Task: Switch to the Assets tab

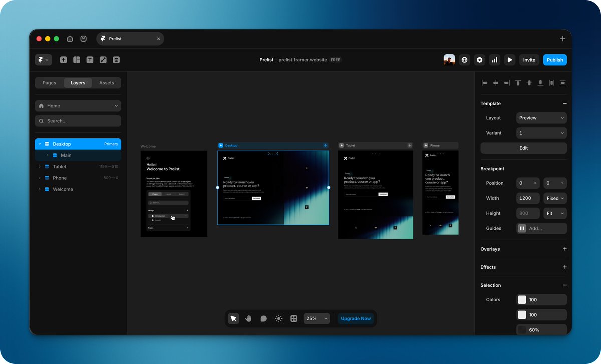Action: [x=106, y=83]
